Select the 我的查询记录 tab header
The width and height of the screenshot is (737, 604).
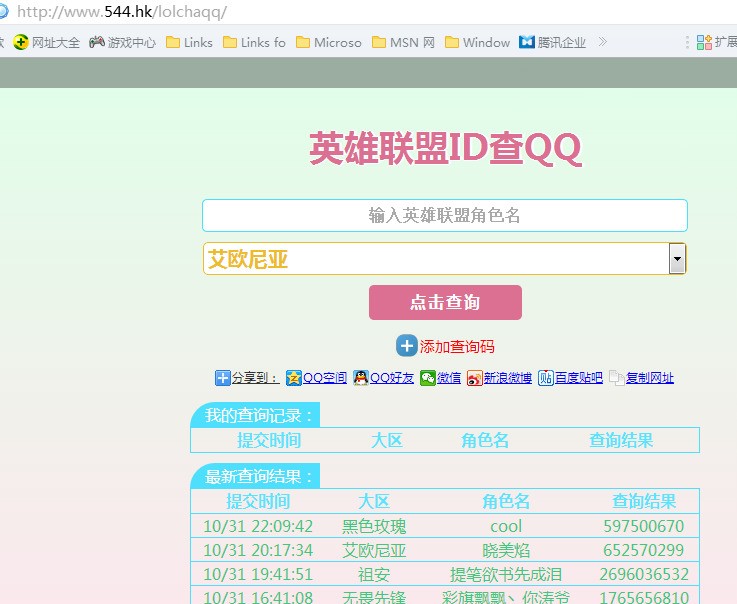[255, 415]
